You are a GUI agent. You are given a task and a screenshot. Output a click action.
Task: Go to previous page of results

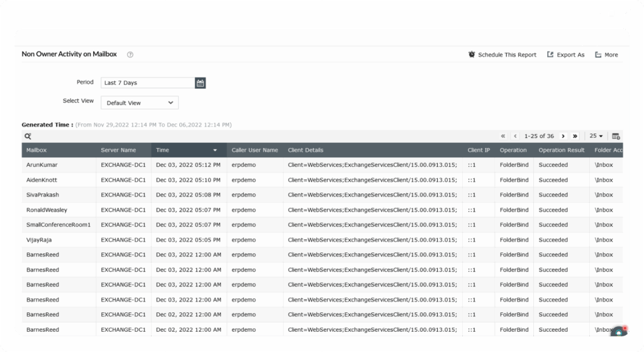coord(515,136)
